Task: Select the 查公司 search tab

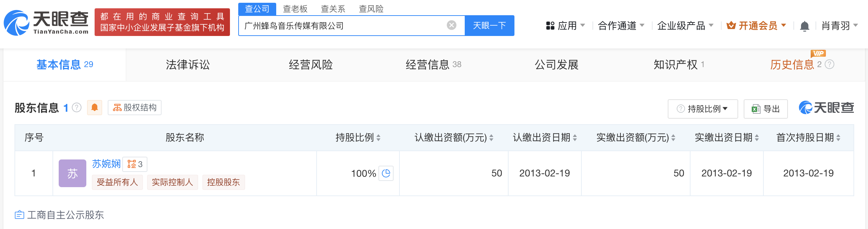Action: (x=257, y=9)
